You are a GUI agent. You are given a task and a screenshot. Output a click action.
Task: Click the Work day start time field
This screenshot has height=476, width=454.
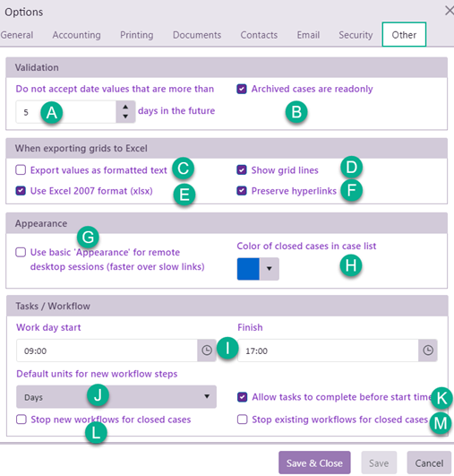(x=107, y=351)
